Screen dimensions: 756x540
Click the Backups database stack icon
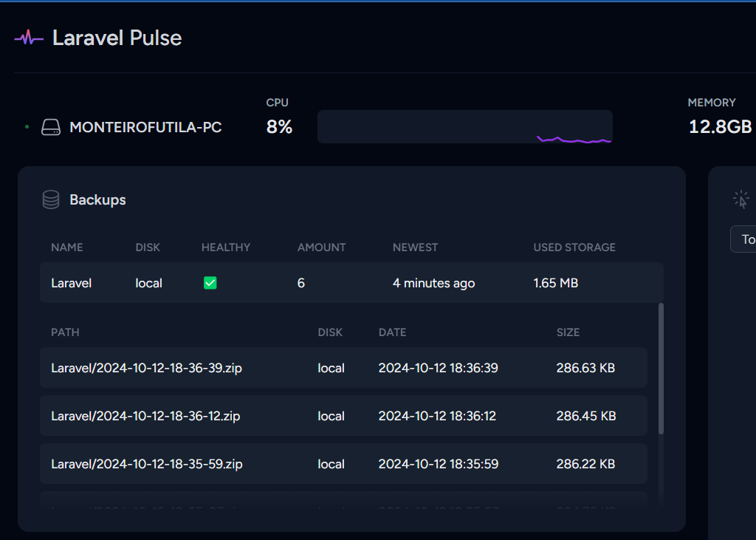tap(51, 199)
